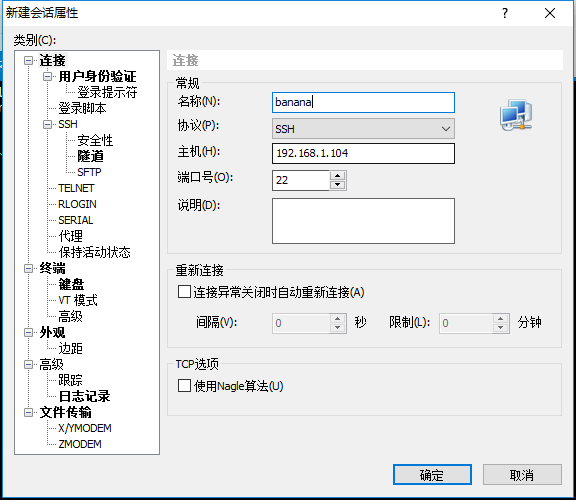Click the network computers session icon
Viewport: 576px width, 500px height.
click(516, 114)
